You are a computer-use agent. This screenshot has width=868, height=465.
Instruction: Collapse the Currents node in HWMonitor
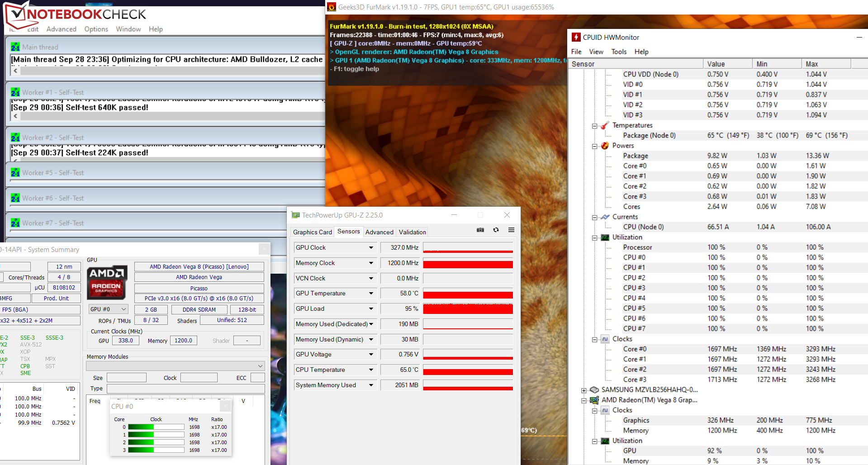[595, 218]
